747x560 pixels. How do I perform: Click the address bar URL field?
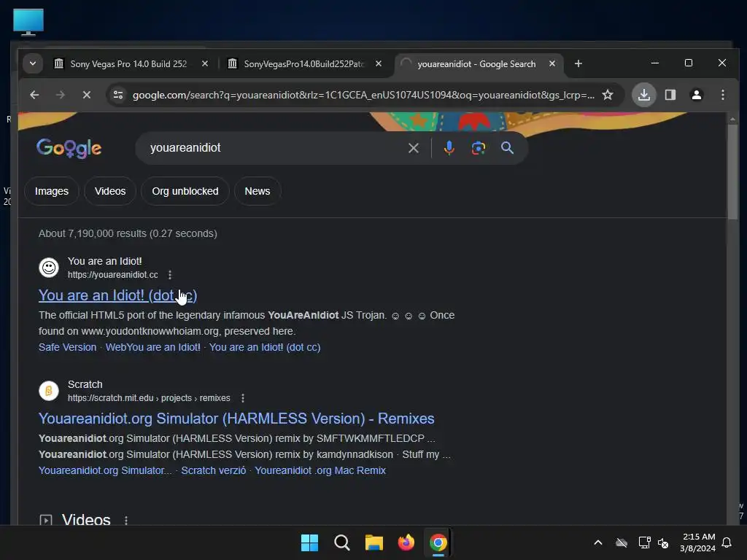(x=363, y=95)
